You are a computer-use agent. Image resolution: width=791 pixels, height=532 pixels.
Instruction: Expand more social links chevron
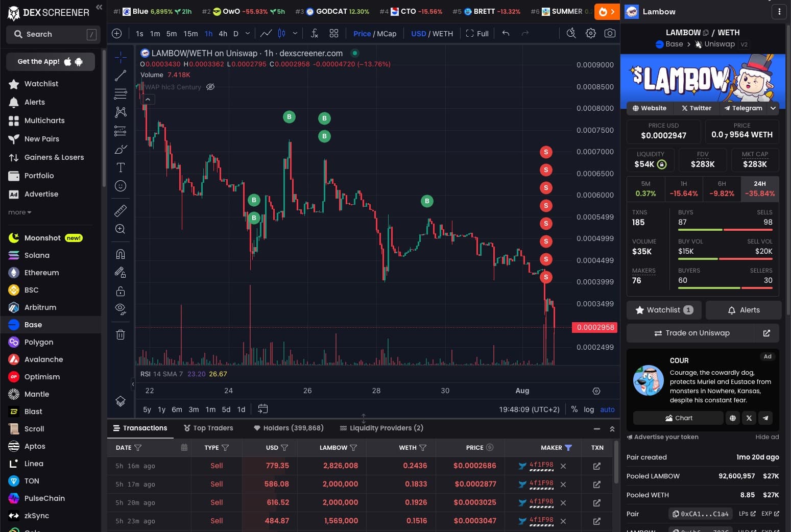tap(773, 108)
